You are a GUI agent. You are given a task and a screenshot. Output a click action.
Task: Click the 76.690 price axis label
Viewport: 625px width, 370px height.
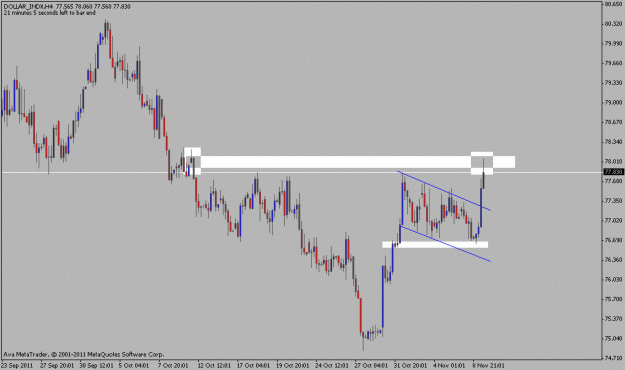(614, 240)
